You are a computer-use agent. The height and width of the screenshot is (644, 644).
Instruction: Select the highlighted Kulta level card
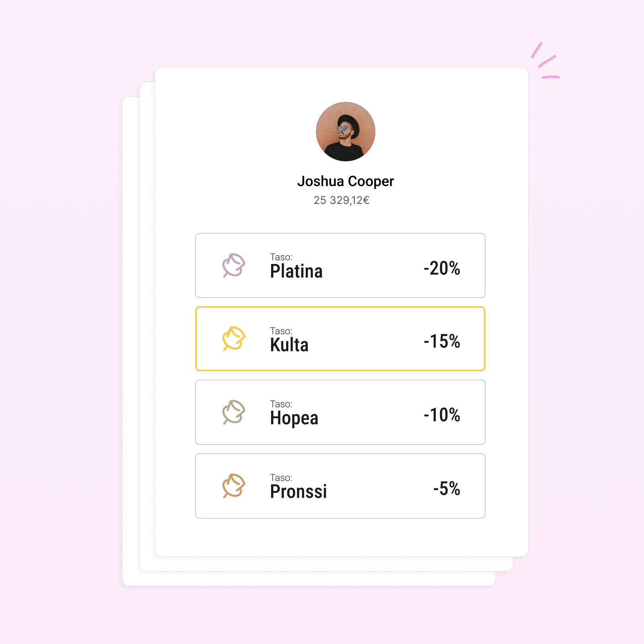click(340, 339)
